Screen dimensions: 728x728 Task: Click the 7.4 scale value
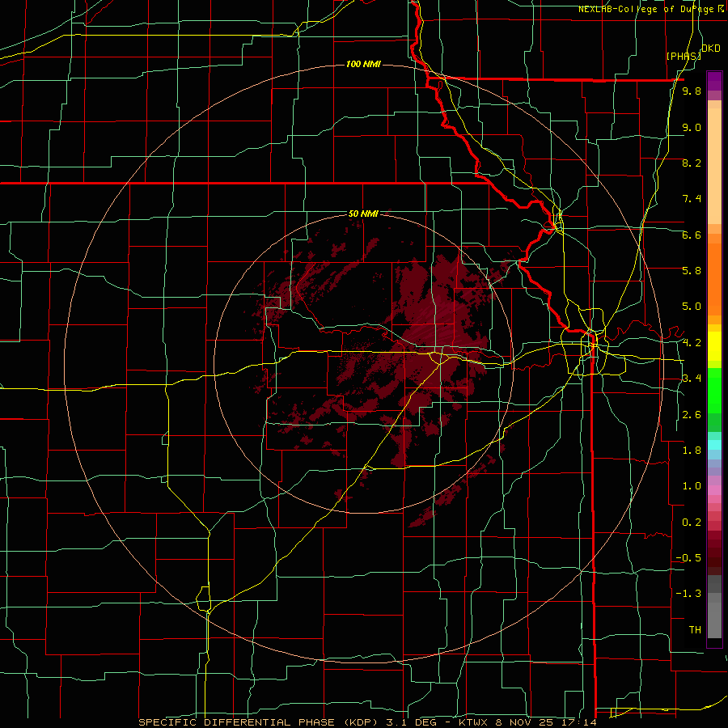692,199
